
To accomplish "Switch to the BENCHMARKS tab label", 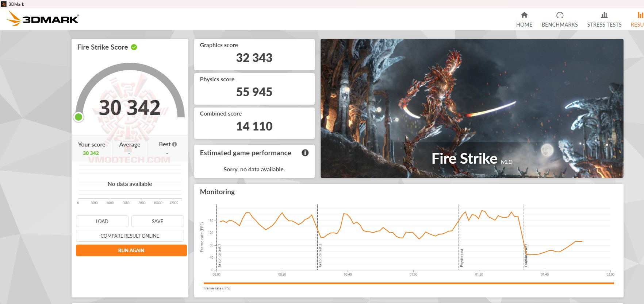I will 560,25.
